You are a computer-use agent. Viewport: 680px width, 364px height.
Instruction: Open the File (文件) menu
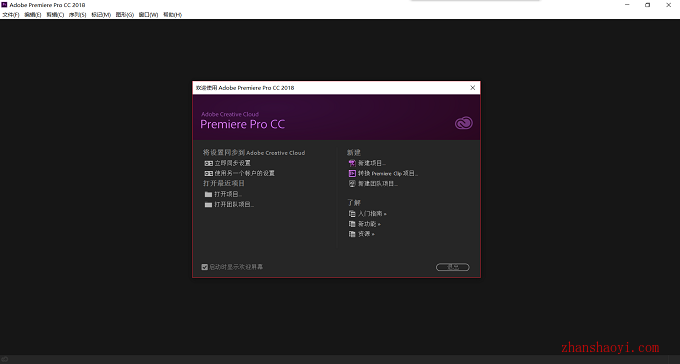pyautogui.click(x=11, y=15)
